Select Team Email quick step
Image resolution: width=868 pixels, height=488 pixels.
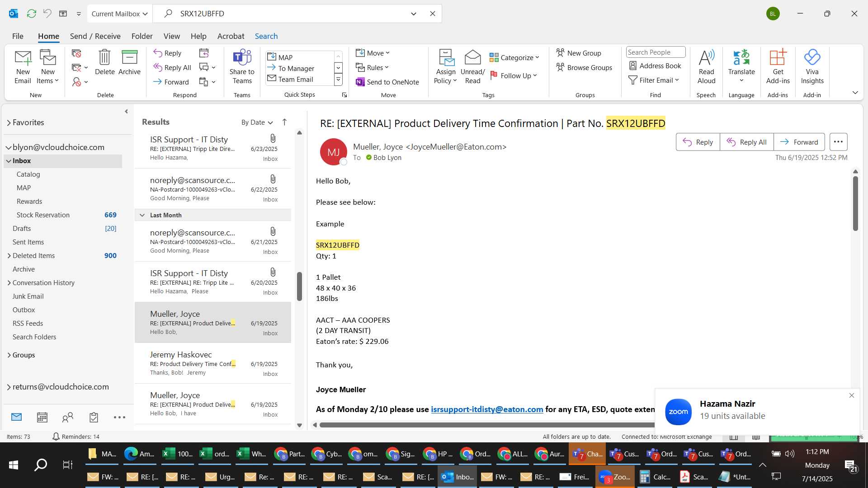(x=300, y=79)
